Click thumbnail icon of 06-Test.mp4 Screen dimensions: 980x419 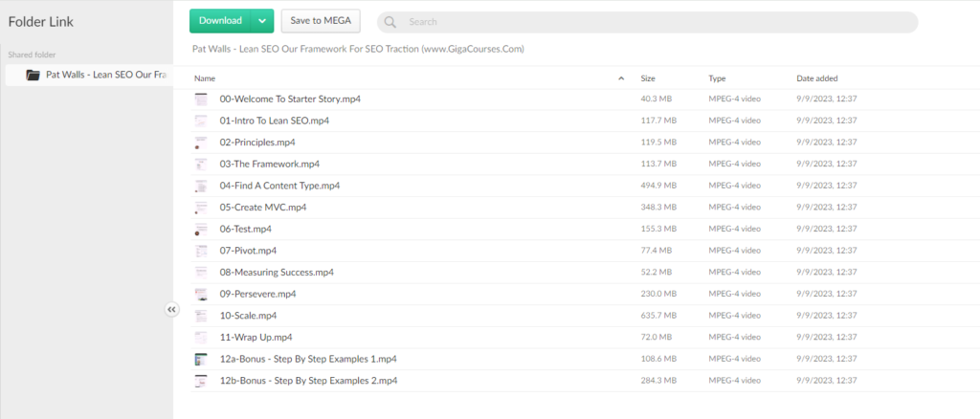(201, 230)
